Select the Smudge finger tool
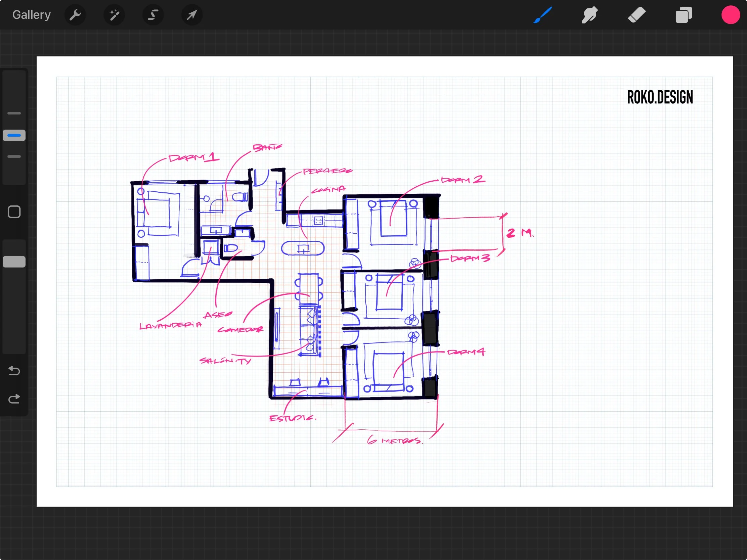 coord(589,15)
